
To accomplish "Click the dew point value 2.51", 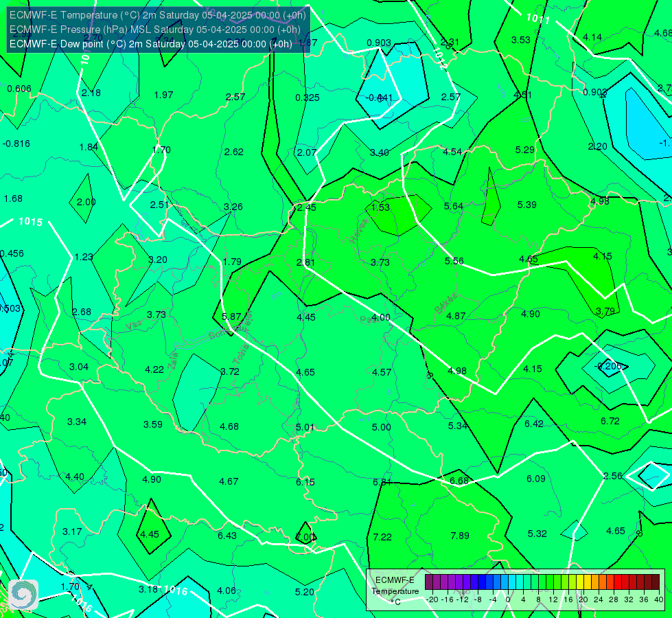I will [159, 205].
